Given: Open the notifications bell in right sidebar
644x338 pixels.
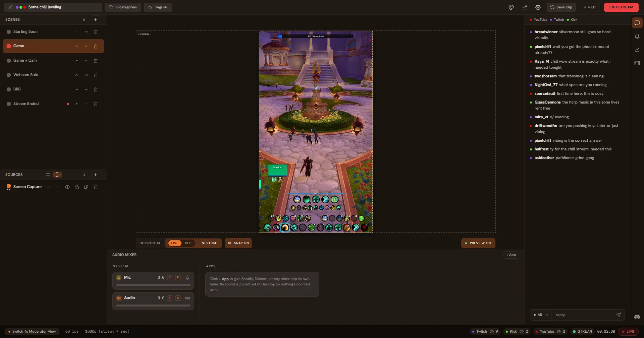Looking at the screenshot, I should [x=637, y=37].
